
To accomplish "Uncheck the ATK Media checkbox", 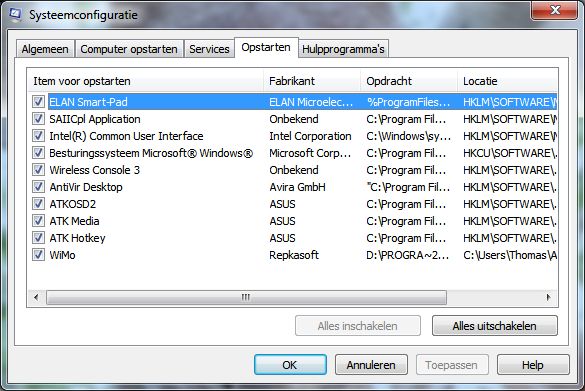I will [x=38, y=221].
